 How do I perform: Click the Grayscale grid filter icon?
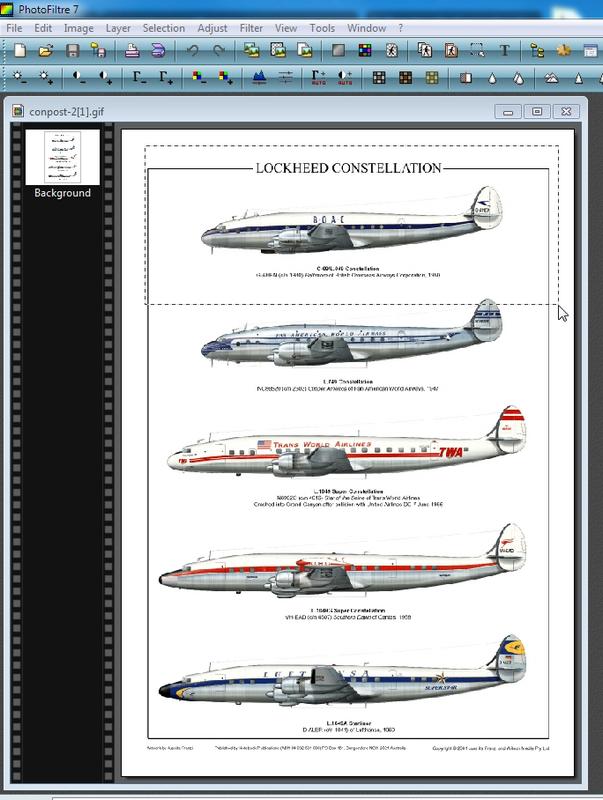point(379,77)
